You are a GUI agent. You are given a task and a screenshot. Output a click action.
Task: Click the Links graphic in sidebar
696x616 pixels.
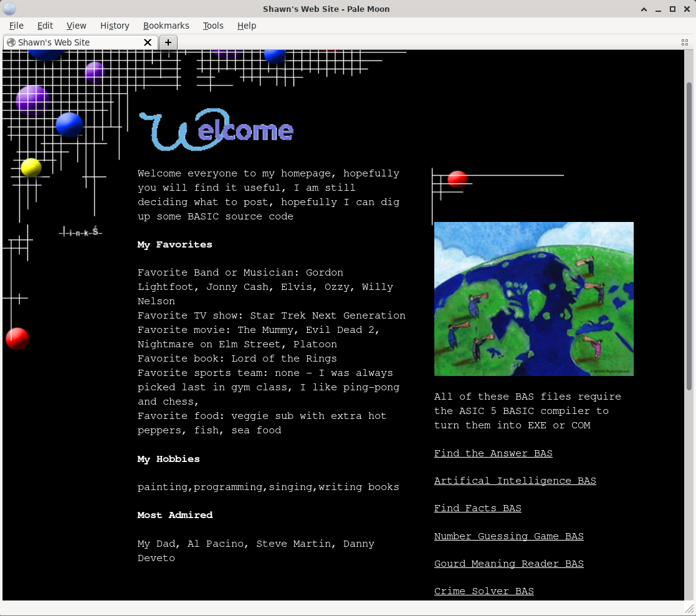(x=80, y=232)
